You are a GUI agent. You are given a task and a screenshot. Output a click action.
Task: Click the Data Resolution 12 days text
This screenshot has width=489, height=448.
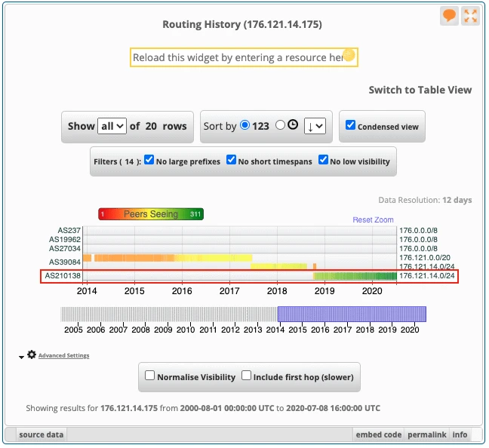coord(425,200)
